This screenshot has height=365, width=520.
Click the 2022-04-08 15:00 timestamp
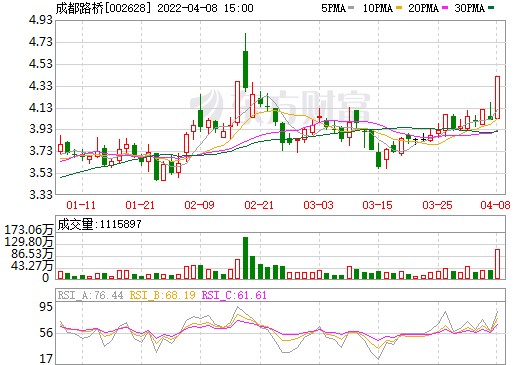pos(205,8)
